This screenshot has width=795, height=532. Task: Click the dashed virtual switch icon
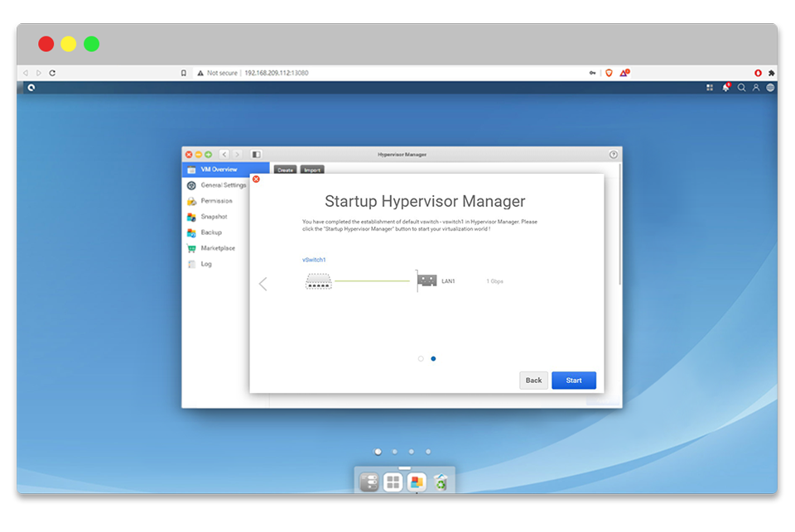tap(318, 281)
